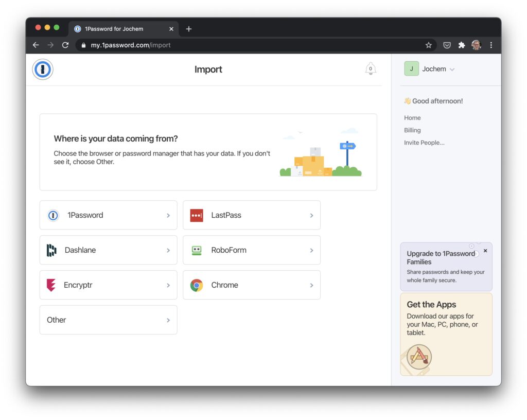Reload the page with the refresh icon

(x=65, y=45)
